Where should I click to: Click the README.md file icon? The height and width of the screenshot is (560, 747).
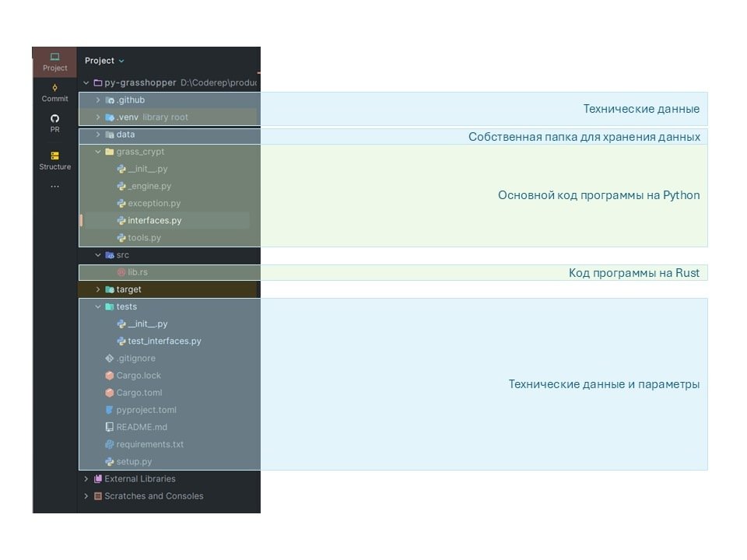pos(110,427)
